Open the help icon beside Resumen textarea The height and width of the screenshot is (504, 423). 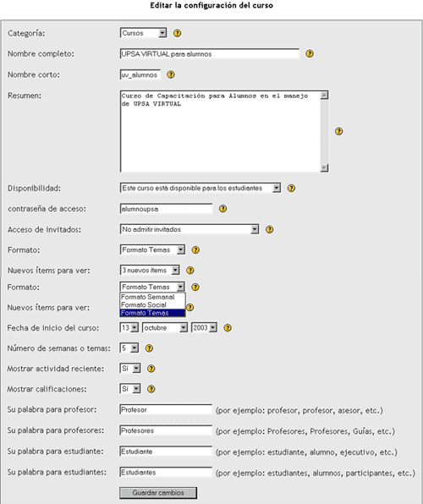click(338, 131)
